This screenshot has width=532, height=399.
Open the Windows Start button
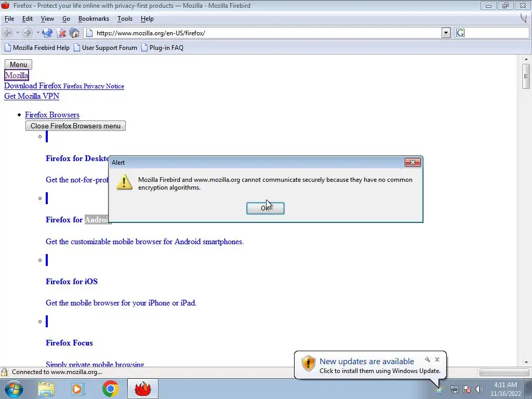click(x=14, y=389)
